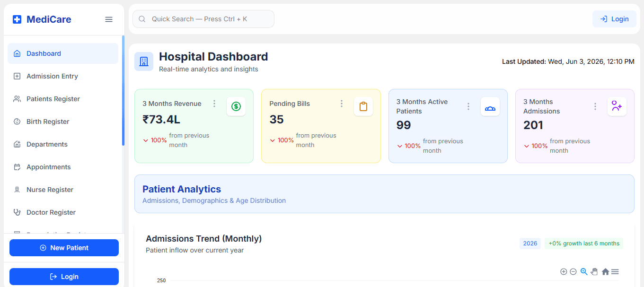Image resolution: width=644 pixels, height=287 pixels.
Task: Open three-dot menu on Pending Bills card
Action: click(x=342, y=104)
